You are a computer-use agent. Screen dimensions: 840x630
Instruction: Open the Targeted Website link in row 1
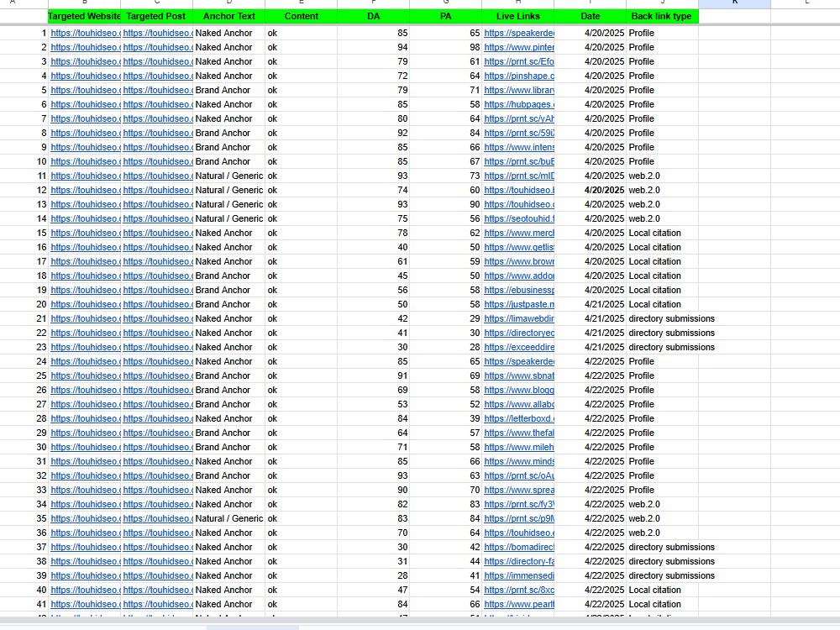coord(86,33)
